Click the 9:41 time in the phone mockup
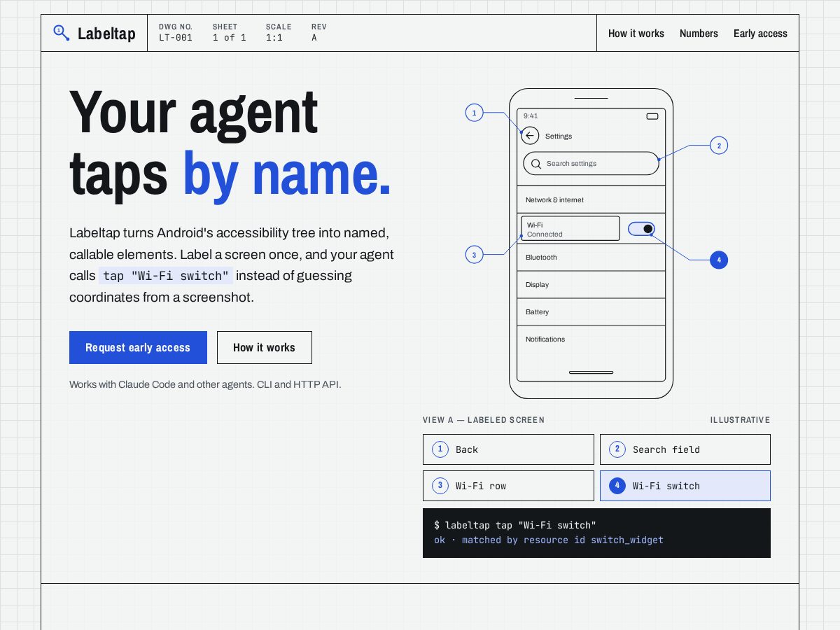 click(x=531, y=116)
